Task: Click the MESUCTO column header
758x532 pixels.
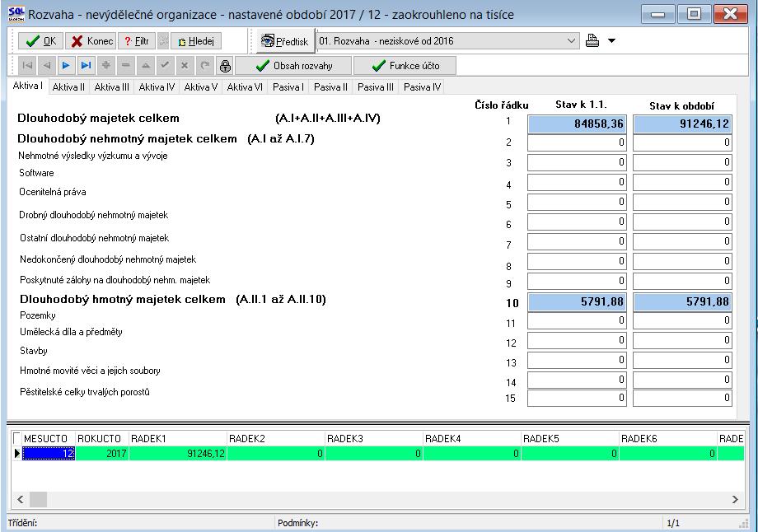Action: [x=49, y=439]
